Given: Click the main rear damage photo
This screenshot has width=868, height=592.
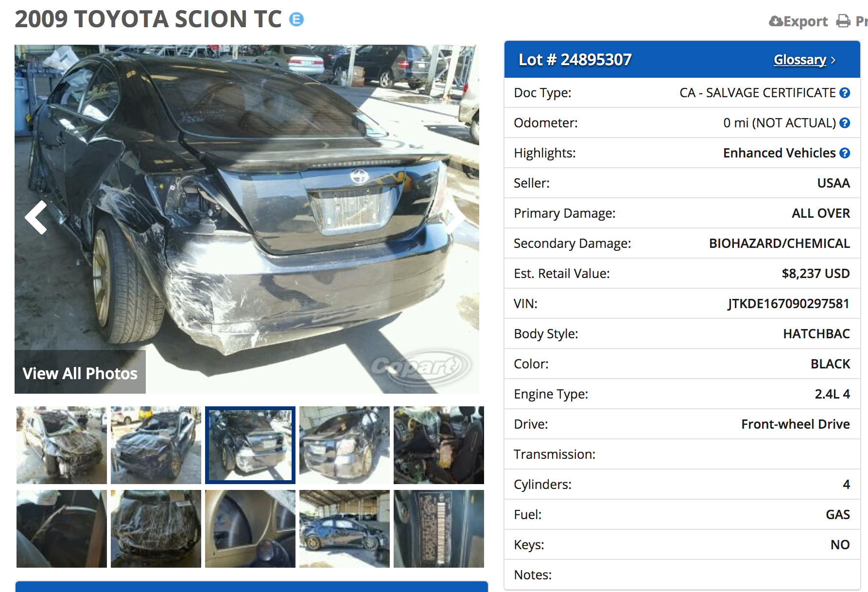Looking at the screenshot, I should tap(247, 219).
